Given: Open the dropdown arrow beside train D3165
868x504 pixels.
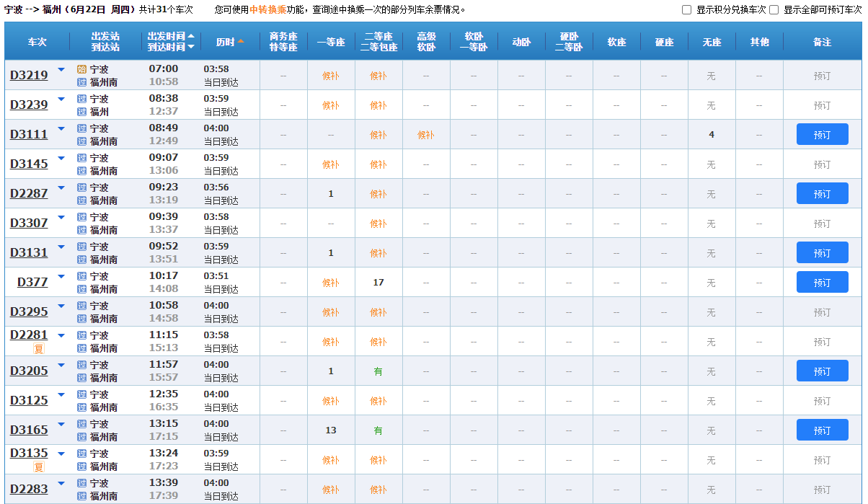Looking at the screenshot, I should click(x=61, y=425).
